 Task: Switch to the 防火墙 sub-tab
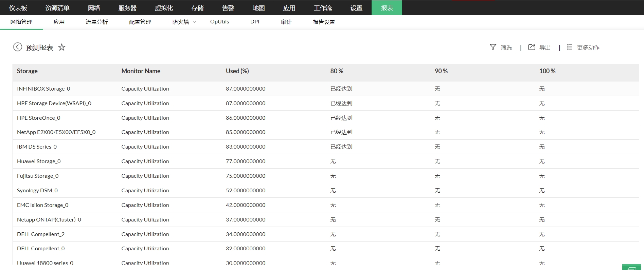[x=181, y=22]
